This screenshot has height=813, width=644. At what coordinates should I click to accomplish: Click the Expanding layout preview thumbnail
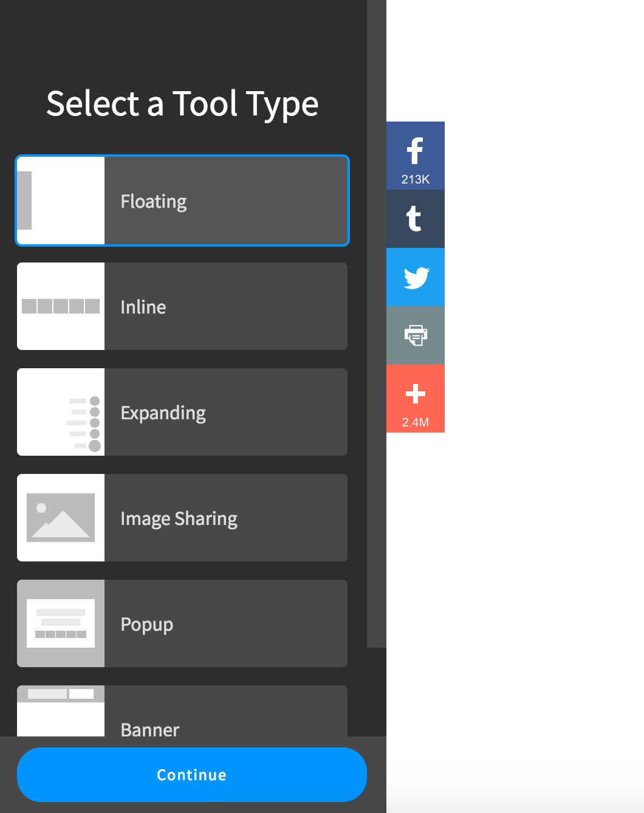61,413
